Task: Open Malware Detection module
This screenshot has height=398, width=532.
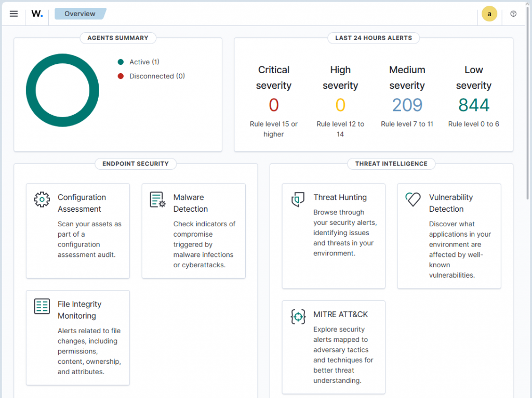Action: pos(194,231)
